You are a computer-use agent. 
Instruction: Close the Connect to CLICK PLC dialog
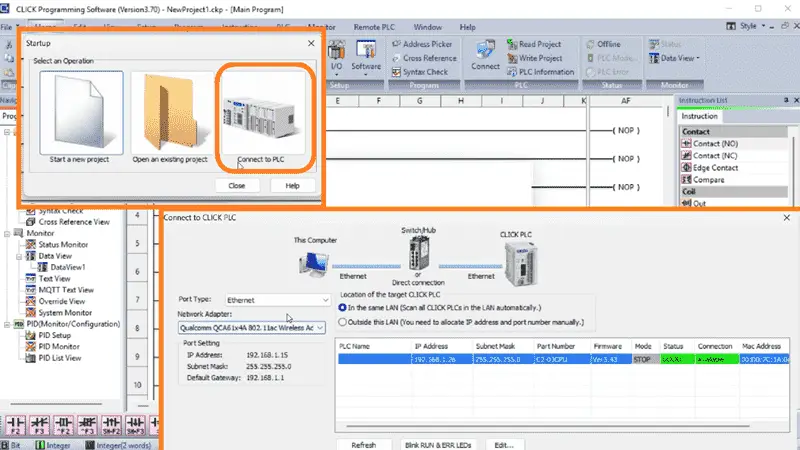point(786,217)
